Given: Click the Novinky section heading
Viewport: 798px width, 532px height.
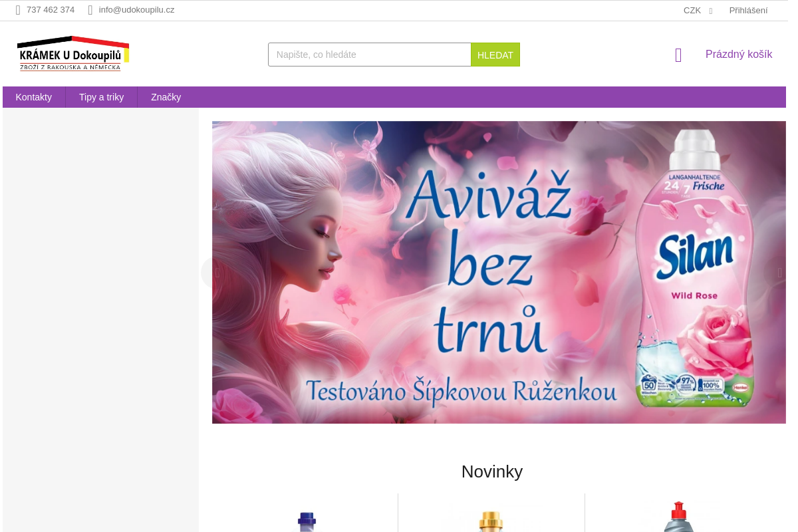Looking at the screenshot, I should coord(492,471).
